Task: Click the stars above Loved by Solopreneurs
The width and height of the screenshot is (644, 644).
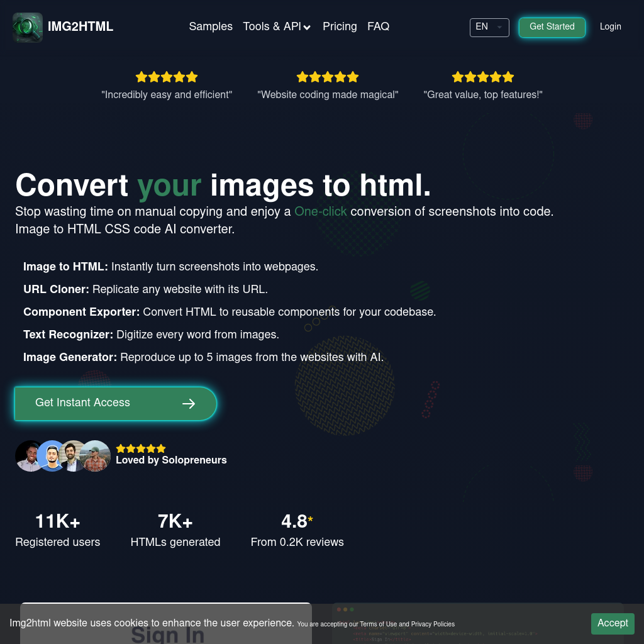Action: coord(141,448)
